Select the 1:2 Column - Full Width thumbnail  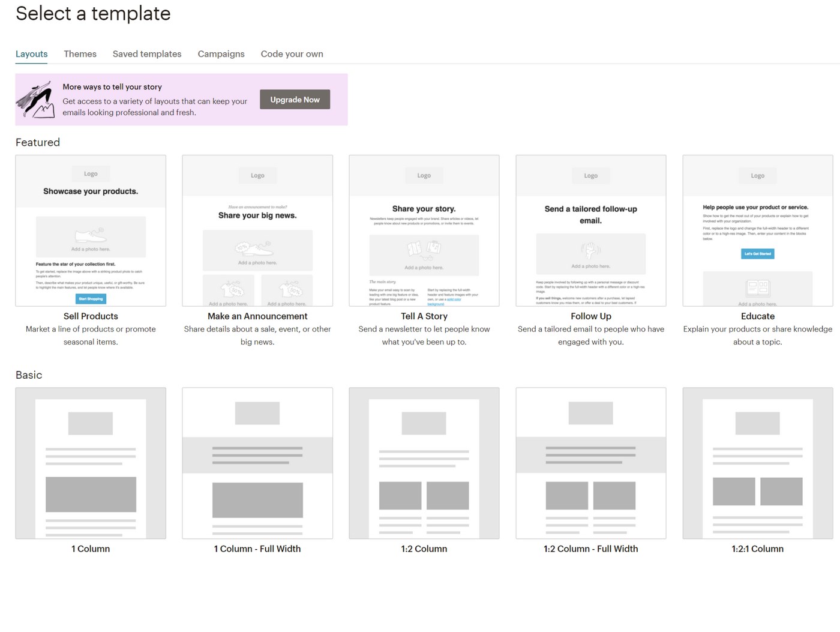pos(591,463)
